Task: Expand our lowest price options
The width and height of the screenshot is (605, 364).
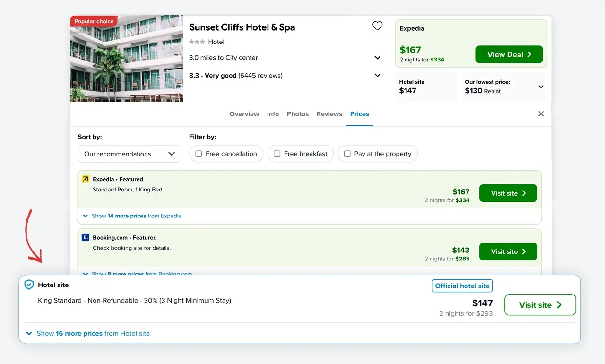Action: [x=541, y=87]
